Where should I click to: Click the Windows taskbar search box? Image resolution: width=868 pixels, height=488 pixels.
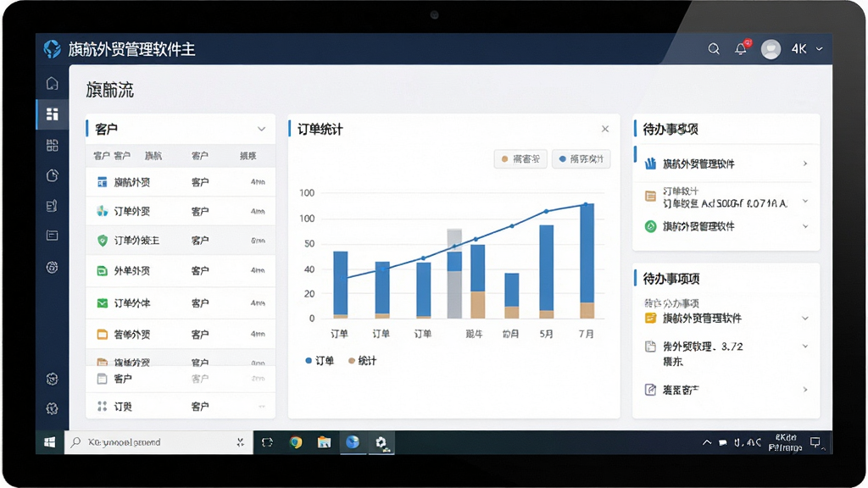click(159, 442)
